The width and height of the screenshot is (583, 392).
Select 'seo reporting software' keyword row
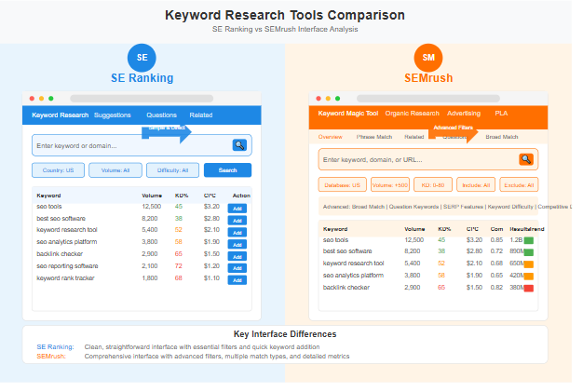click(x=142, y=266)
